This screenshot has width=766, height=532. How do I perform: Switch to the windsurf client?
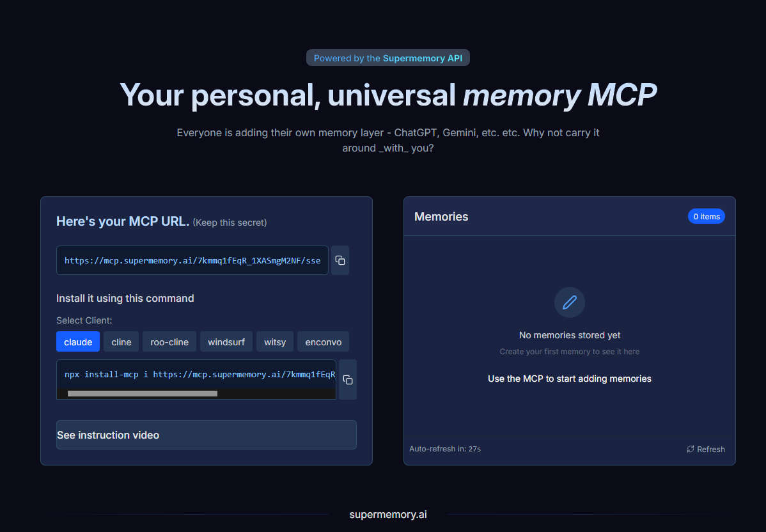click(226, 341)
